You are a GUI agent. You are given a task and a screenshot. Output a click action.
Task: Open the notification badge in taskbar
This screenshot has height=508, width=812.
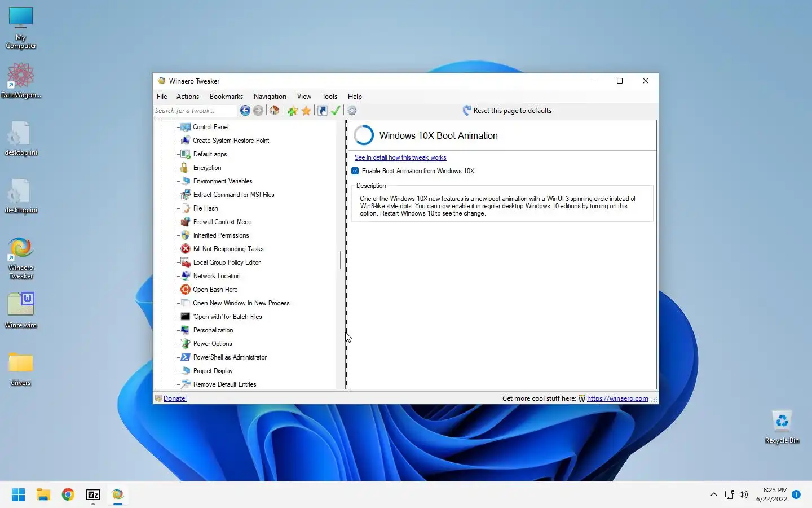[x=796, y=494]
